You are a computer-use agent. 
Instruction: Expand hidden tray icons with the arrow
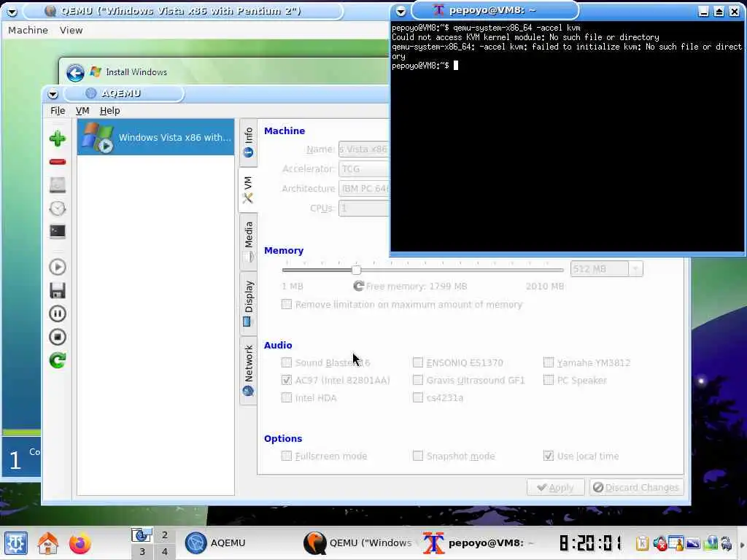pos(741,544)
